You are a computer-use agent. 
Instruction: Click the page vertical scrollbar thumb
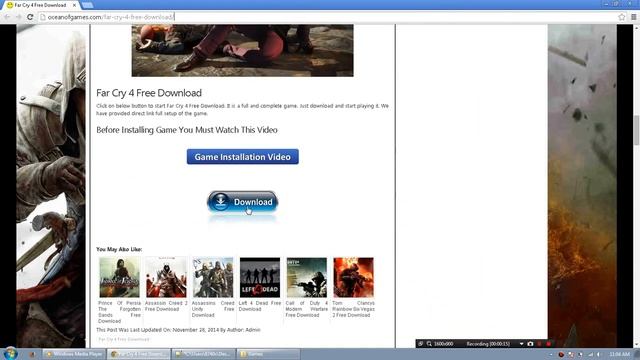coord(636,130)
